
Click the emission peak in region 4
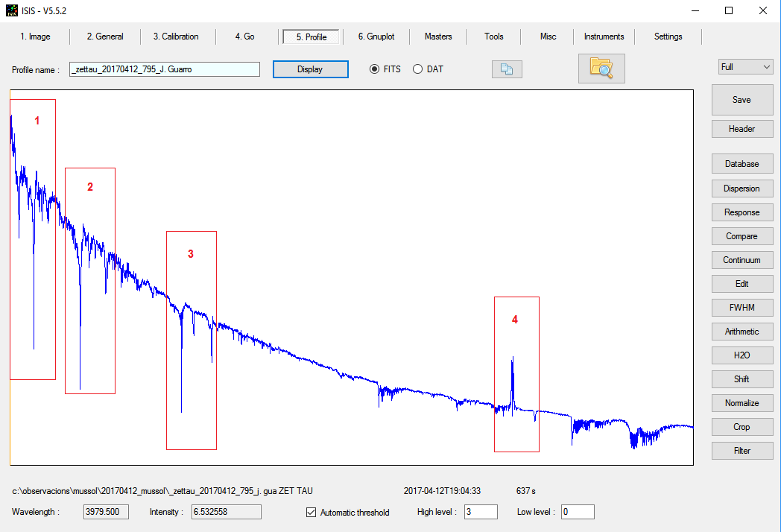click(512, 360)
